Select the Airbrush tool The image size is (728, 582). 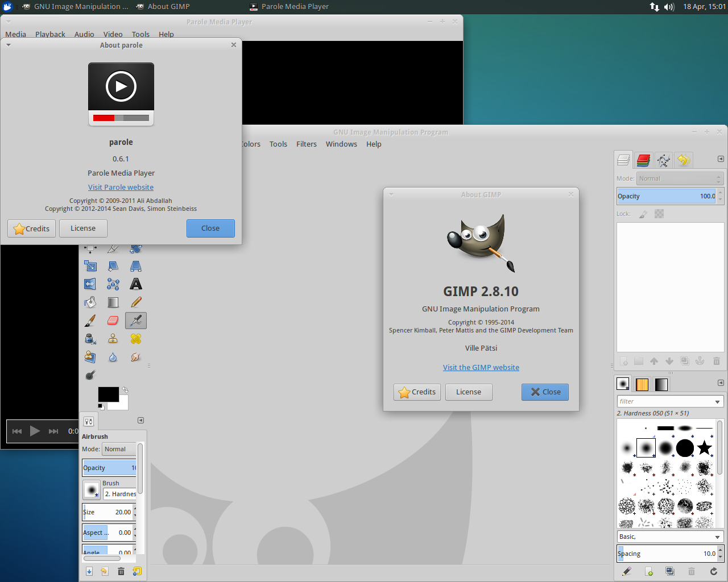(x=136, y=321)
